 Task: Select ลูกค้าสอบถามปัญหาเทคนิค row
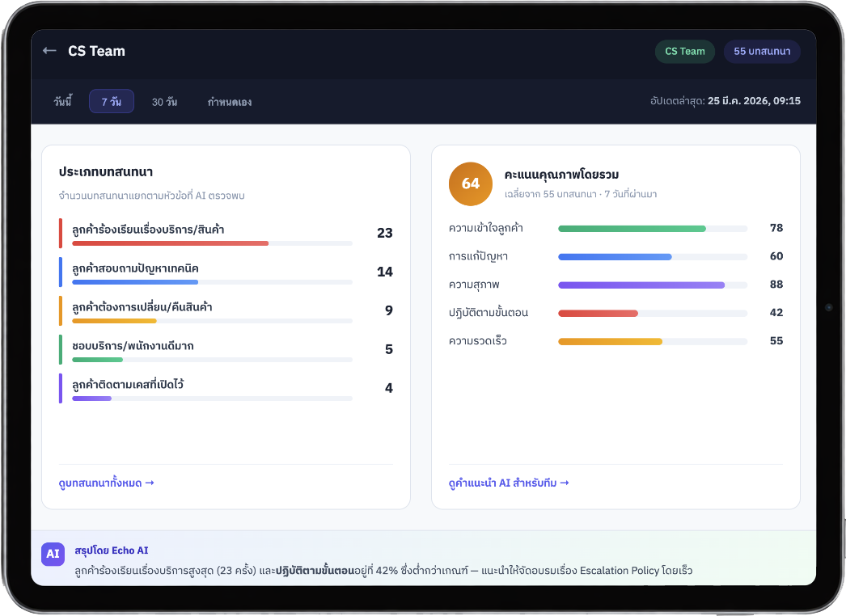click(x=225, y=272)
